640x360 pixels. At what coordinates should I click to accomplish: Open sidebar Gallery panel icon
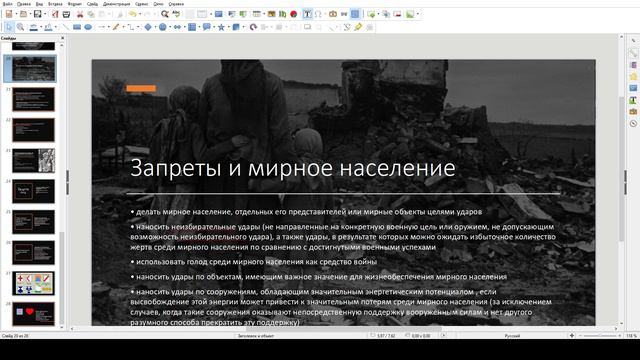click(x=633, y=111)
